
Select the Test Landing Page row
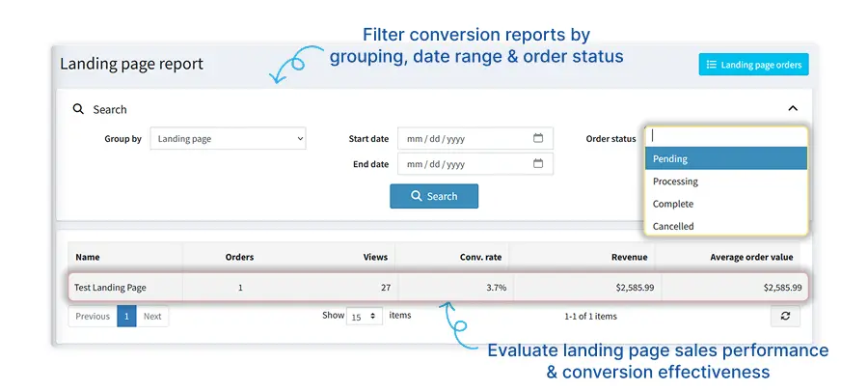point(438,288)
